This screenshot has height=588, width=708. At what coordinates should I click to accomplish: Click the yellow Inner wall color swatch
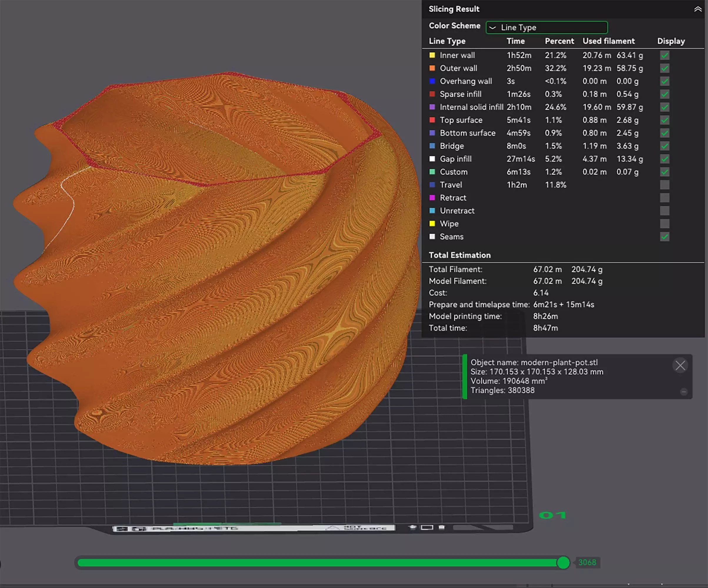pos(432,55)
